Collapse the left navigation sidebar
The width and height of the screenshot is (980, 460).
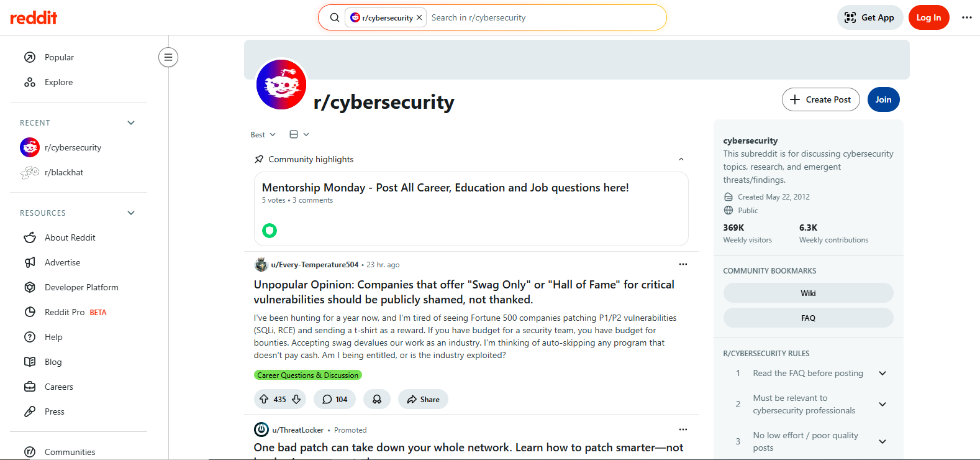(168, 57)
